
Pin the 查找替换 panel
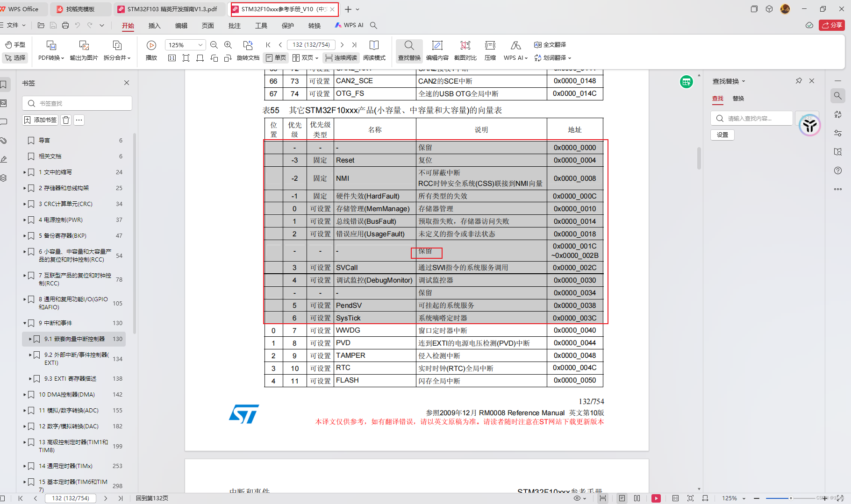(x=799, y=81)
